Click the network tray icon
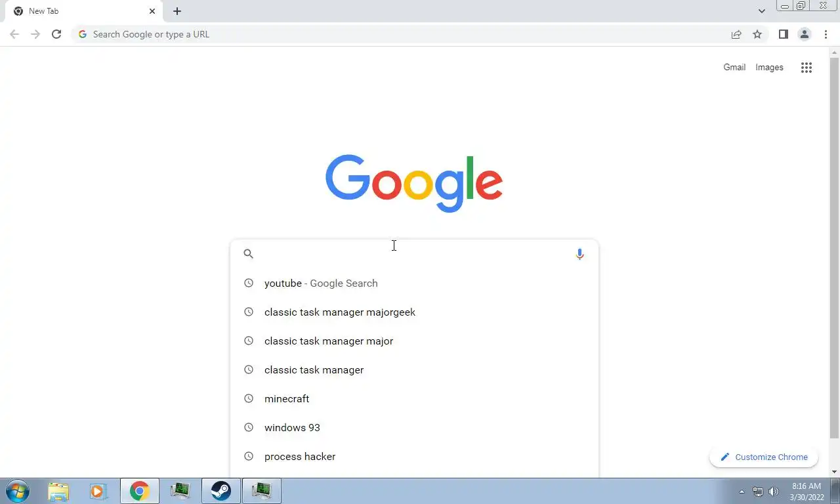840x504 pixels. tap(758, 492)
